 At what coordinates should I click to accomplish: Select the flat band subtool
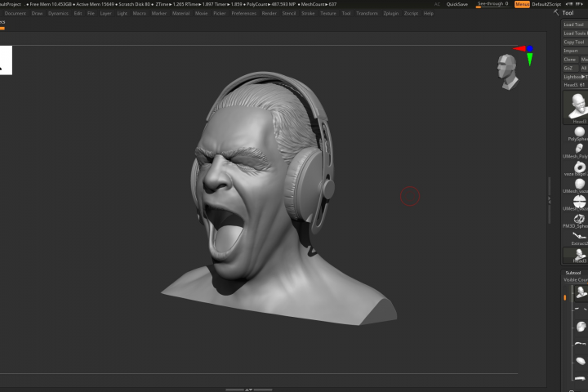pos(581,378)
